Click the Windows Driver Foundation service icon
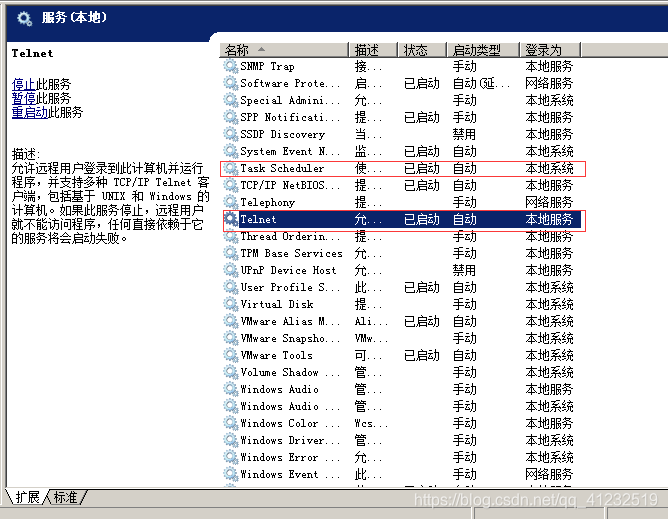This screenshot has height=519, width=668. tap(230, 441)
